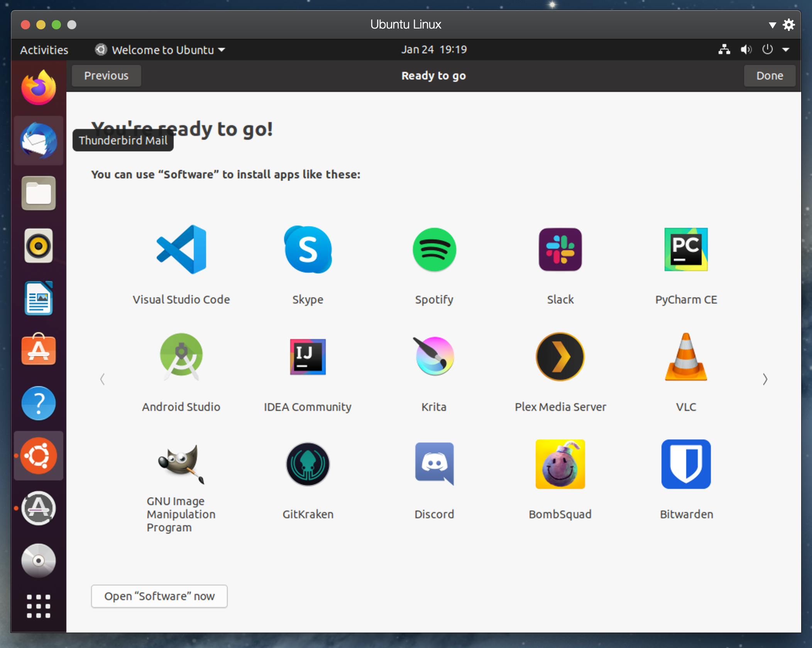Open the Activities overview
The width and height of the screenshot is (812, 648).
click(44, 50)
